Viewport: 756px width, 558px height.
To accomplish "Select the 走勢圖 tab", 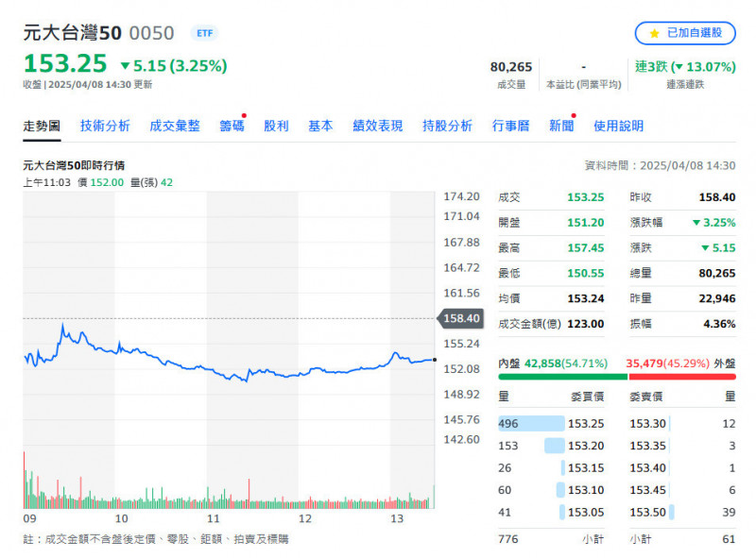I will pos(42,127).
